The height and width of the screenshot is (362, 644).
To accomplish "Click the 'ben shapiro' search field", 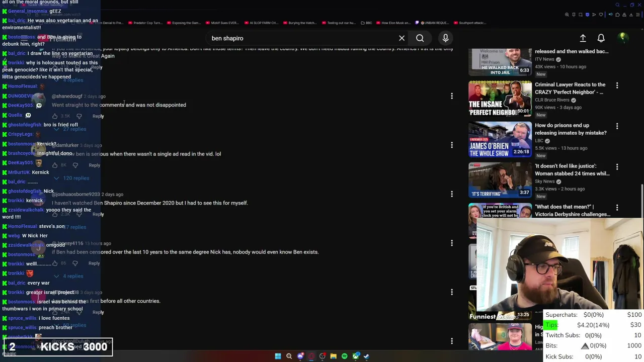I will click(x=302, y=38).
